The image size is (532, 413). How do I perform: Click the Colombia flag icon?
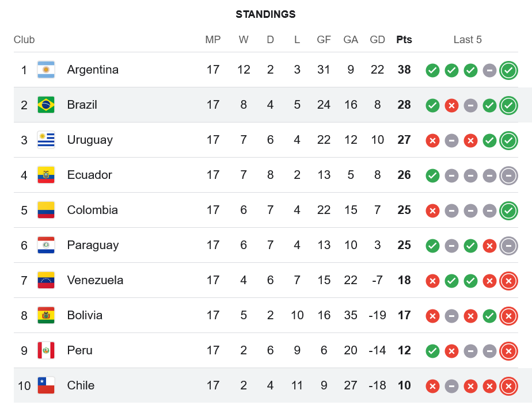(46, 210)
